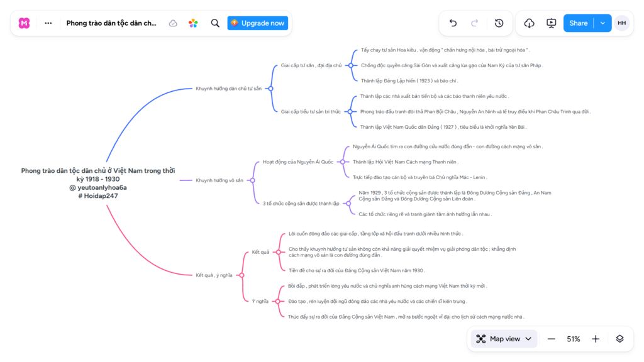Open the Map view dropdown

click(x=504, y=339)
